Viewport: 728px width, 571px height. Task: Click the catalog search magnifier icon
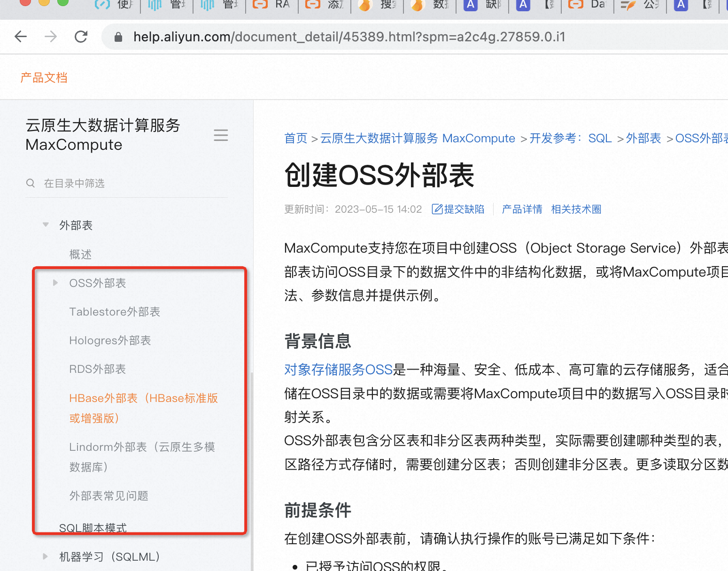point(31,183)
